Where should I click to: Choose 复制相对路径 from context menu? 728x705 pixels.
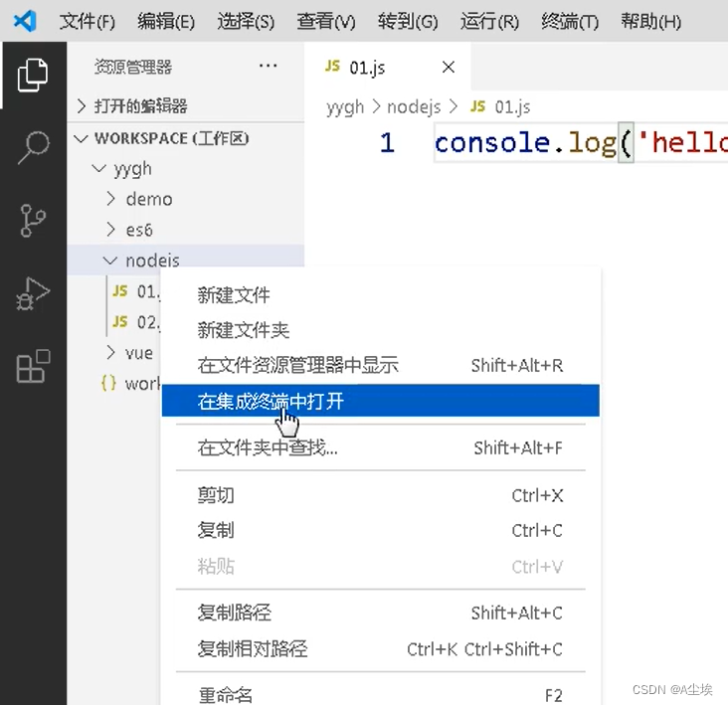381,649
